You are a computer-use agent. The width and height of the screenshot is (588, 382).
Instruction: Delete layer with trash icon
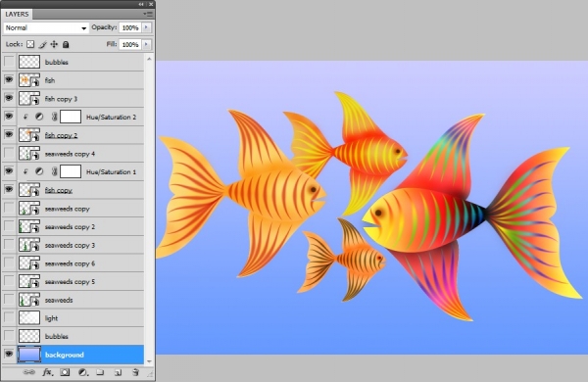(135, 372)
